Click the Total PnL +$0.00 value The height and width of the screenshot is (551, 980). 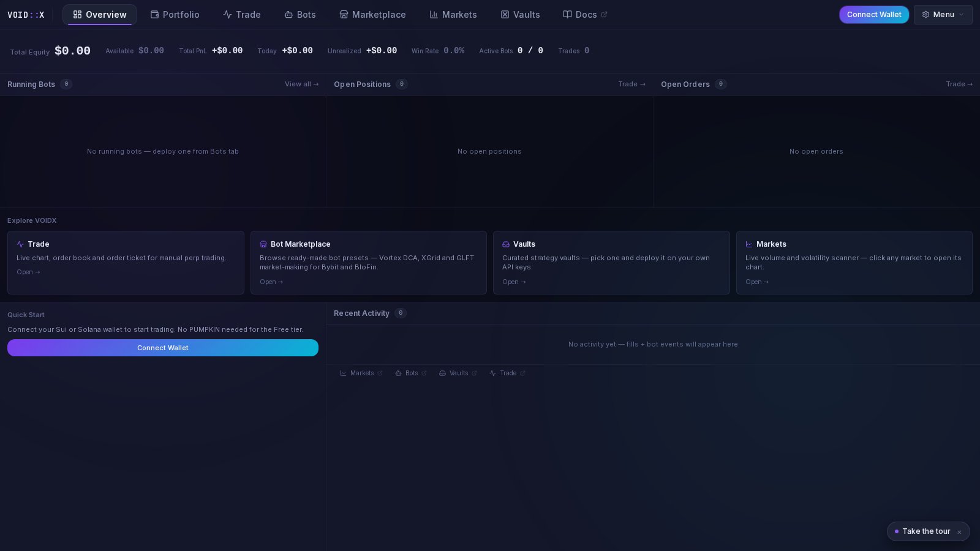pyautogui.click(x=227, y=51)
